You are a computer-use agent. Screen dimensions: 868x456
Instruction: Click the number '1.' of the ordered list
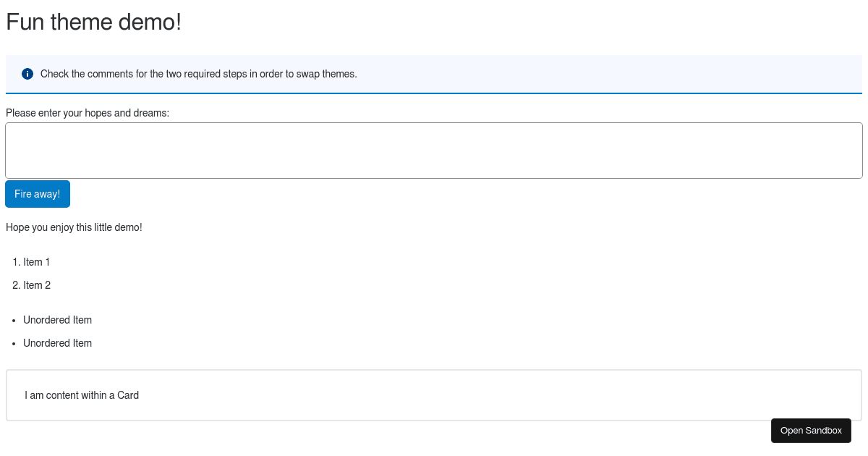pyautogui.click(x=16, y=262)
